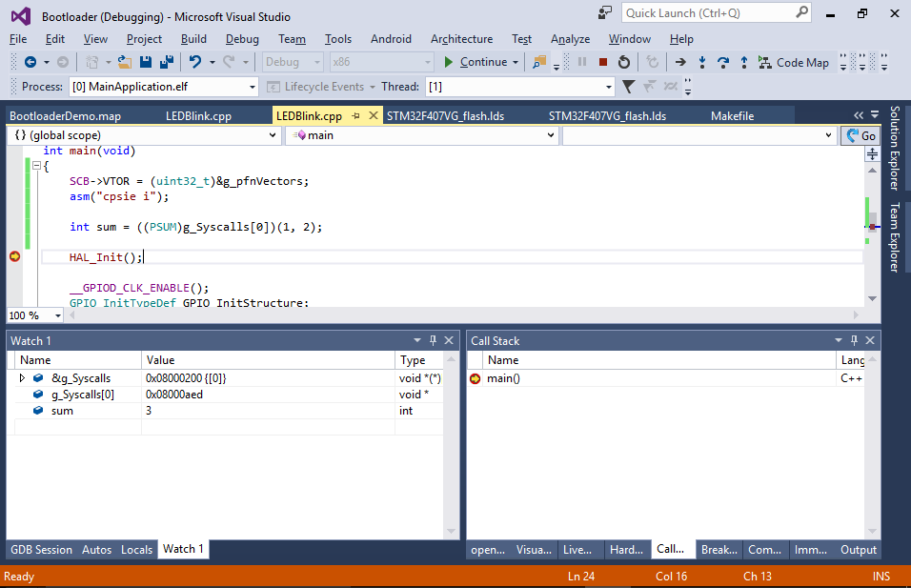911x588 pixels.
Task: Restart the debug session
Action: [624, 62]
